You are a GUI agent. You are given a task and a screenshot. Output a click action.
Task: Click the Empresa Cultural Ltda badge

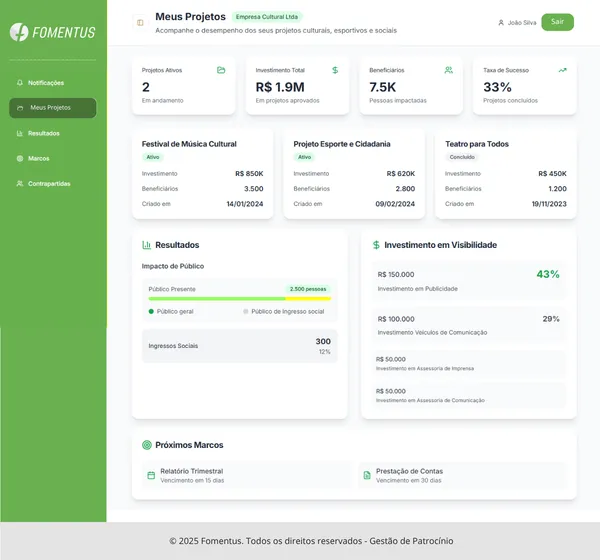[x=266, y=17]
